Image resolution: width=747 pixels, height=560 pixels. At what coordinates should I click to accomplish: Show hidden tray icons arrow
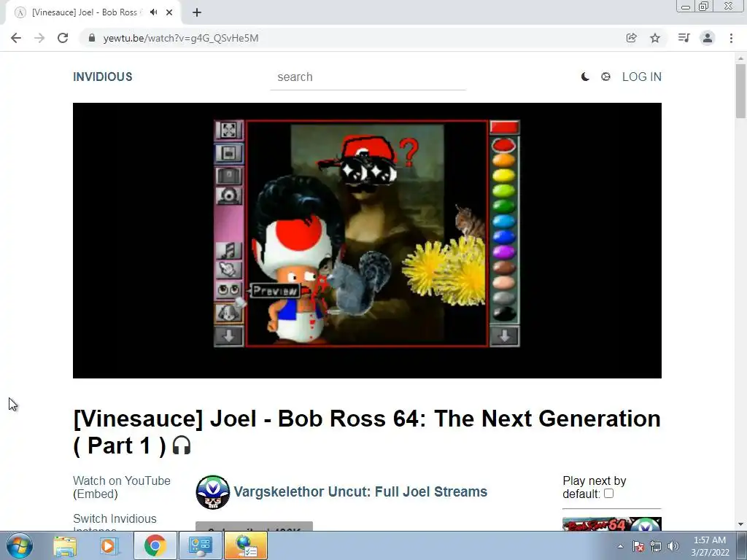coord(620,546)
